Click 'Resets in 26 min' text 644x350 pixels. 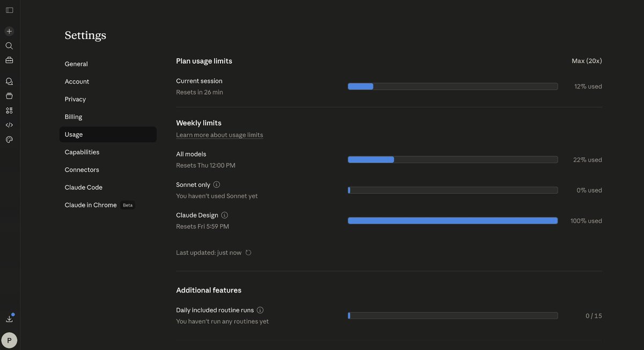pyautogui.click(x=200, y=92)
